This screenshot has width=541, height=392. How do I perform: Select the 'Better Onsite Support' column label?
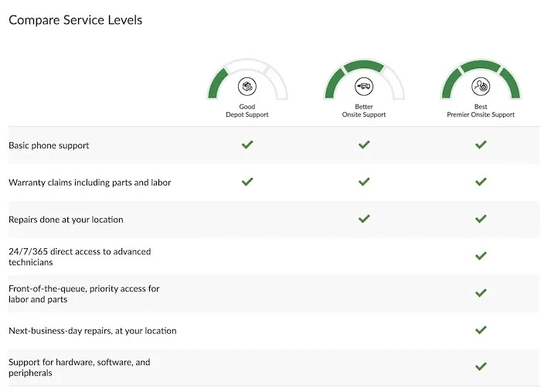[x=364, y=111]
